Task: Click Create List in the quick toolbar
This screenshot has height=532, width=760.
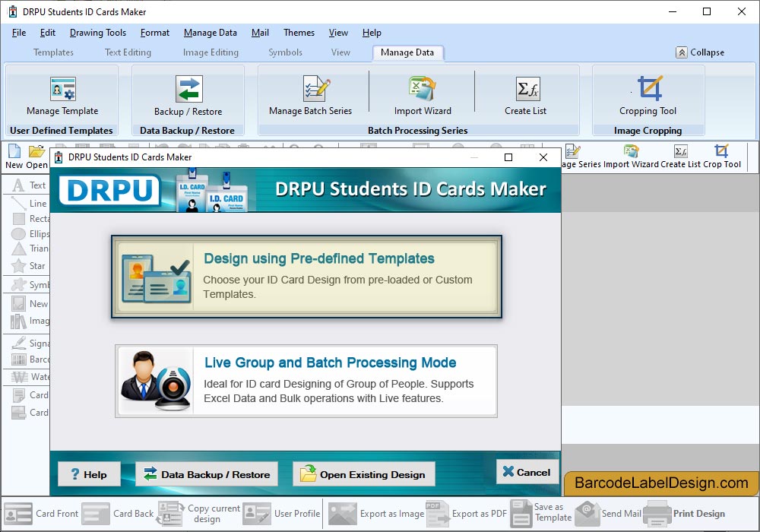Action: (x=680, y=157)
